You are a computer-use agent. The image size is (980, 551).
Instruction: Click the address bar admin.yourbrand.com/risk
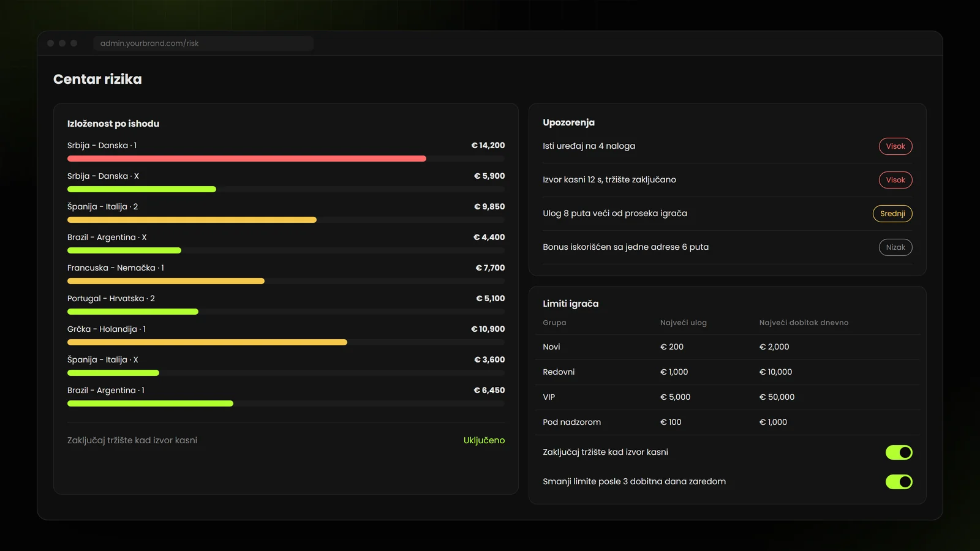(x=203, y=43)
